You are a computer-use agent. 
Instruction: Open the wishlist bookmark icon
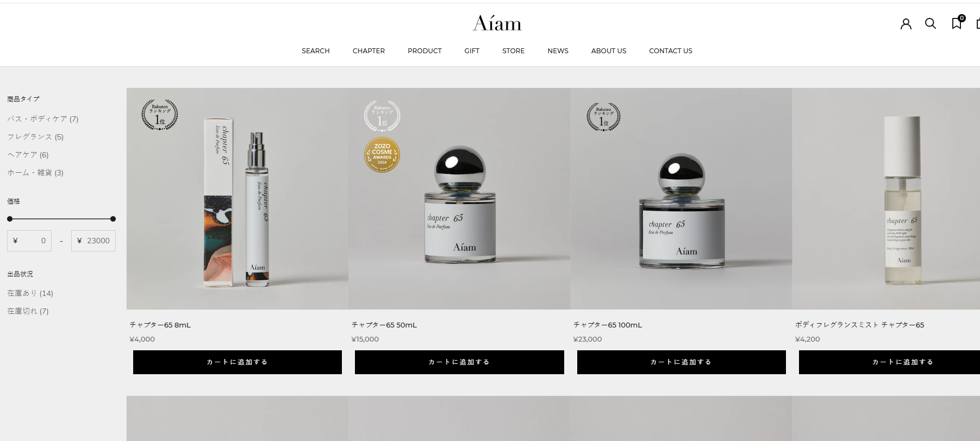pos(957,22)
